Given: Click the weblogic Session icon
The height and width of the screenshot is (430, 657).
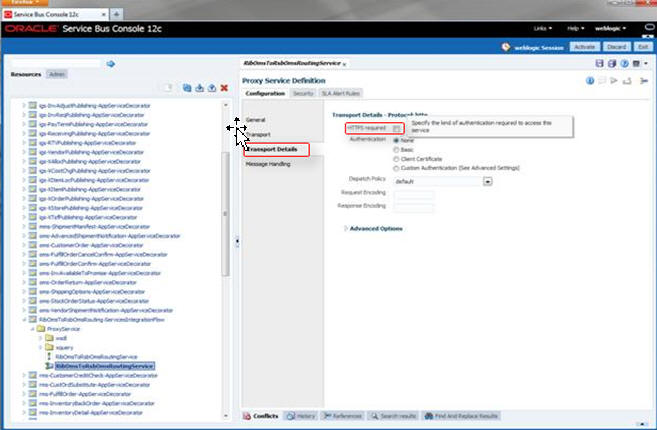Looking at the screenshot, I should pyautogui.click(x=506, y=47).
